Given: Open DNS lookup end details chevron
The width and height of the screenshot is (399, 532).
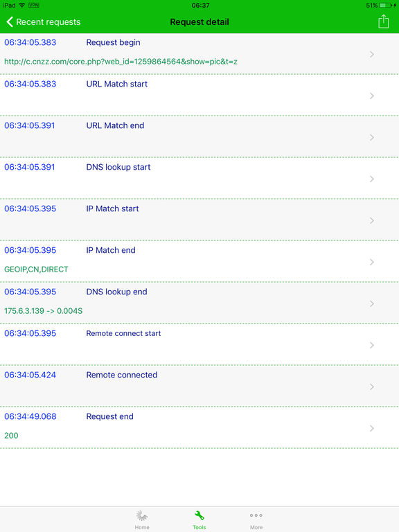Looking at the screenshot, I should click(372, 303).
